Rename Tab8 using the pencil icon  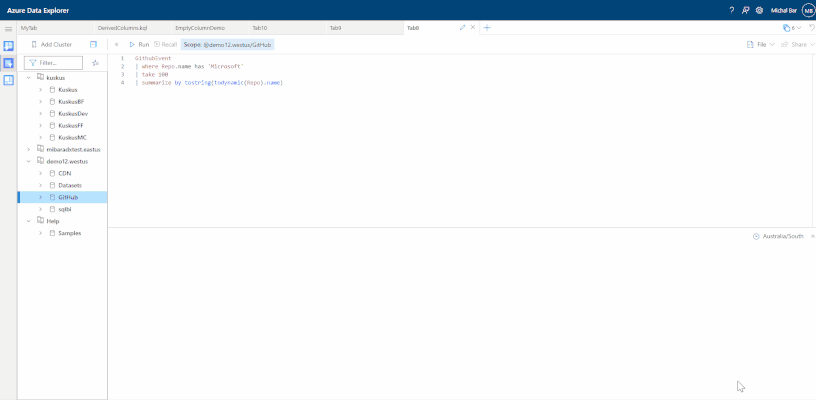tap(462, 28)
